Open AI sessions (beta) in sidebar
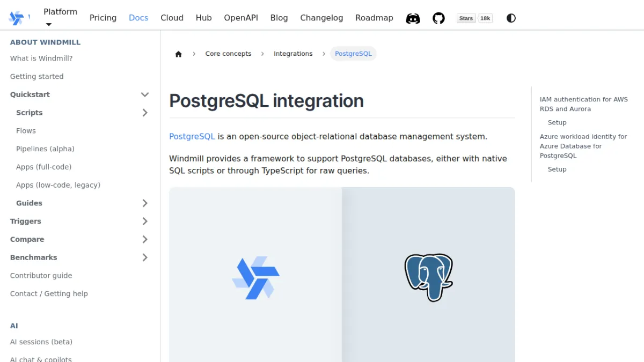644x362 pixels. pos(41,342)
